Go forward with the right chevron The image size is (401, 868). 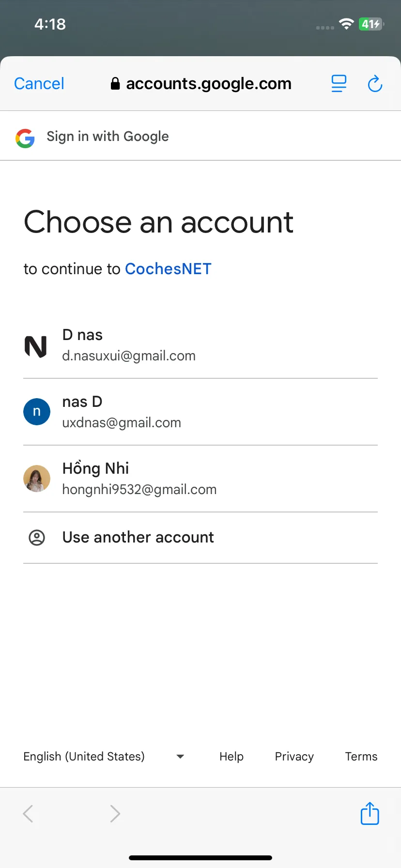(x=115, y=814)
